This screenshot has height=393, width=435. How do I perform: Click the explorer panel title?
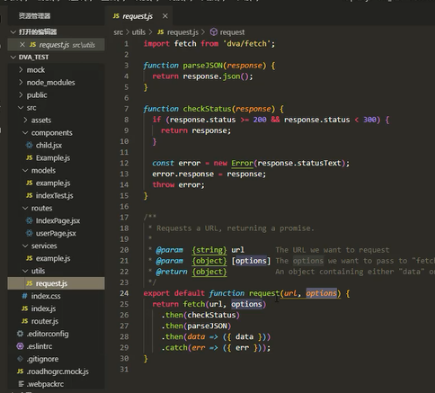[x=34, y=16]
